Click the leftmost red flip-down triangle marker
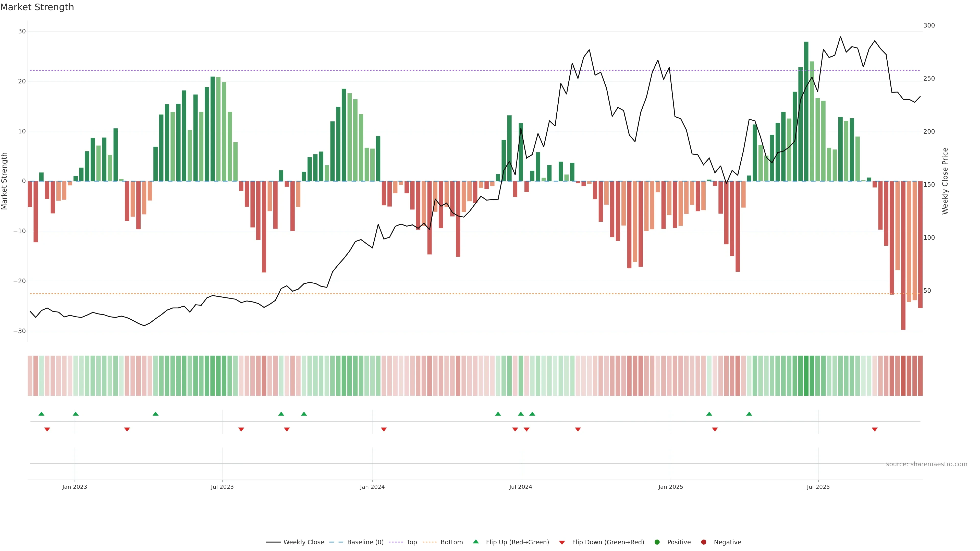Screen dimensions: 980x551 click(x=47, y=429)
